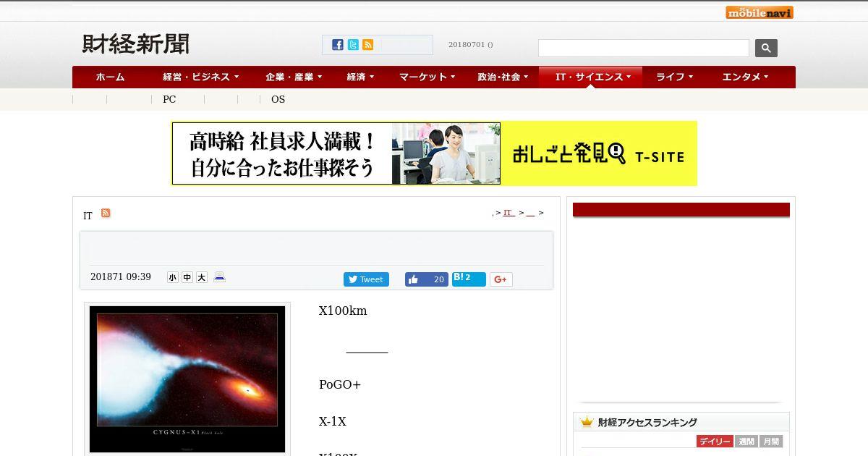Click the Tweet button
868x456 pixels.
(x=366, y=279)
